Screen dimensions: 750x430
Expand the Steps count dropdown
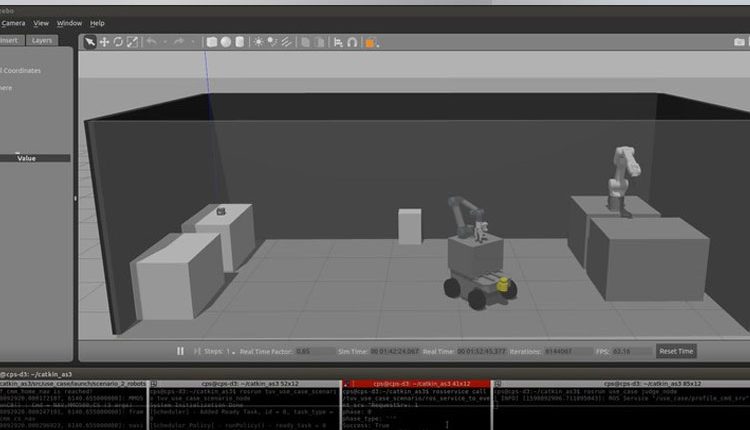pyautogui.click(x=236, y=352)
